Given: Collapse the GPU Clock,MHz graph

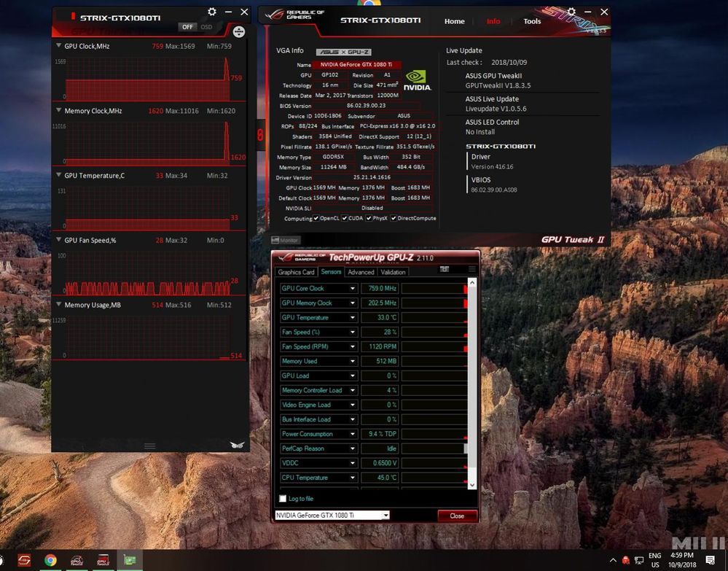Looking at the screenshot, I should (x=58, y=45).
